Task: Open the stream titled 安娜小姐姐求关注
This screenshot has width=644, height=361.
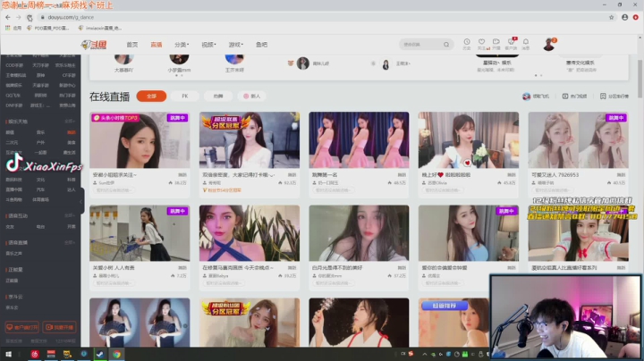Action: pos(140,140)
